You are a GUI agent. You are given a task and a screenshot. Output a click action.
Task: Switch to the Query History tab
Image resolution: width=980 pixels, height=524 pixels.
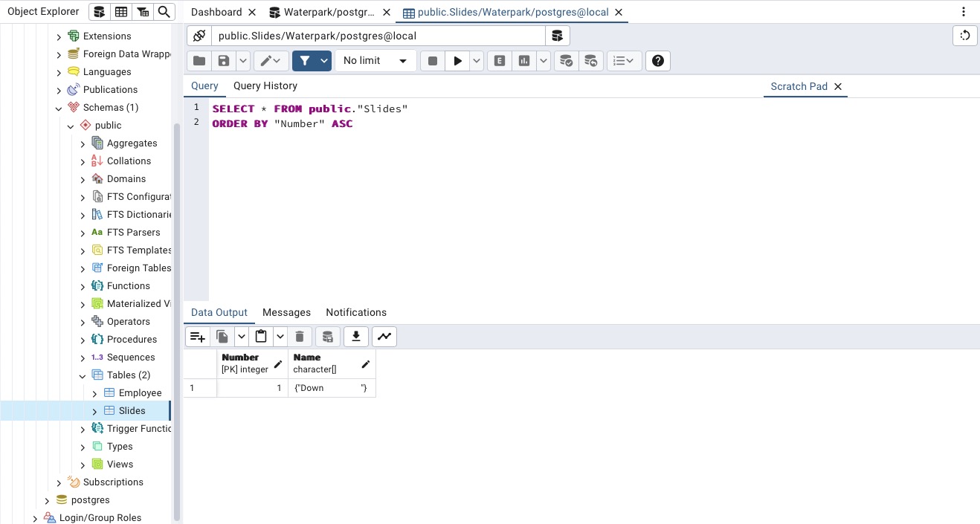pyautogui.click(x=265, y=85)
